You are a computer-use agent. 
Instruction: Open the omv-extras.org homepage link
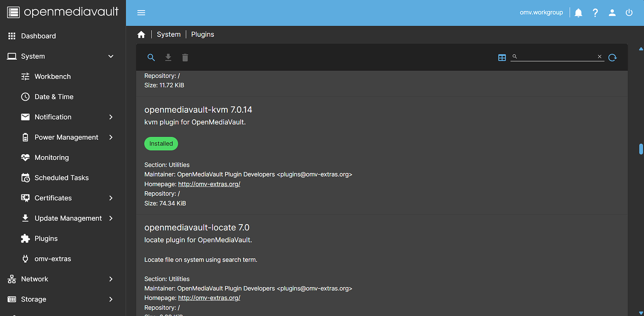click(x=209, y=184)
